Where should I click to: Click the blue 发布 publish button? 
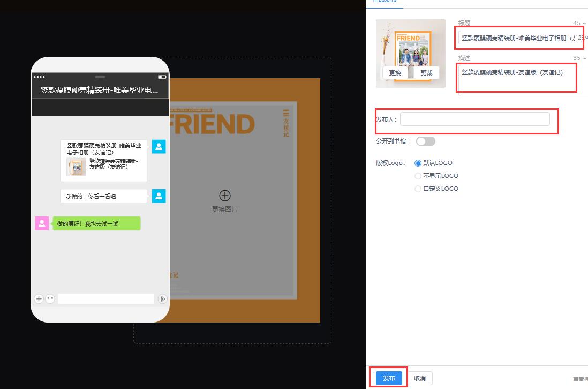(389, 378)
